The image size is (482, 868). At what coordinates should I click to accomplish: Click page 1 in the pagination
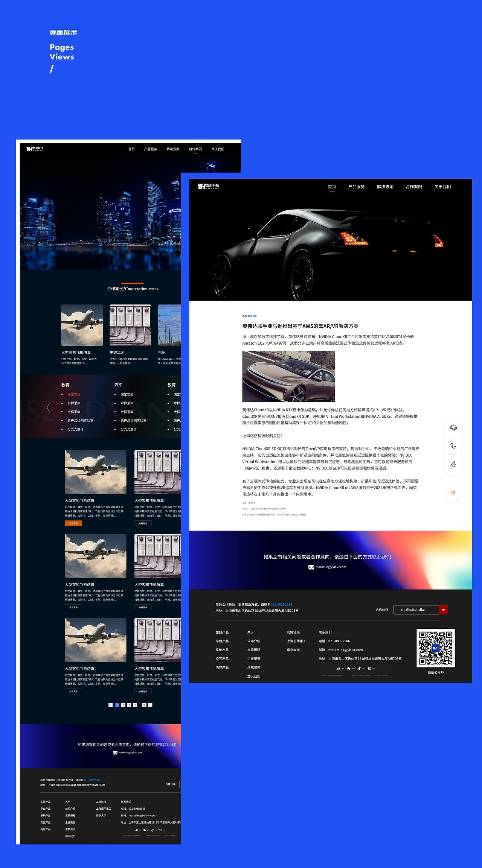117,705
